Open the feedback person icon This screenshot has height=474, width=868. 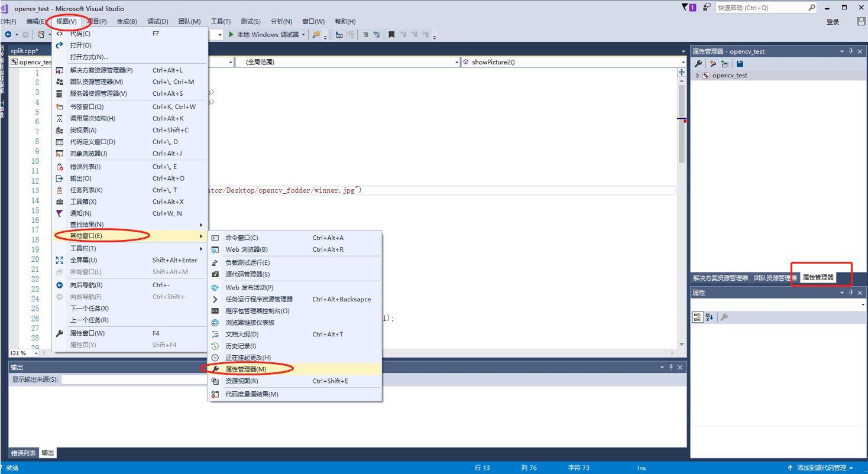707,7
